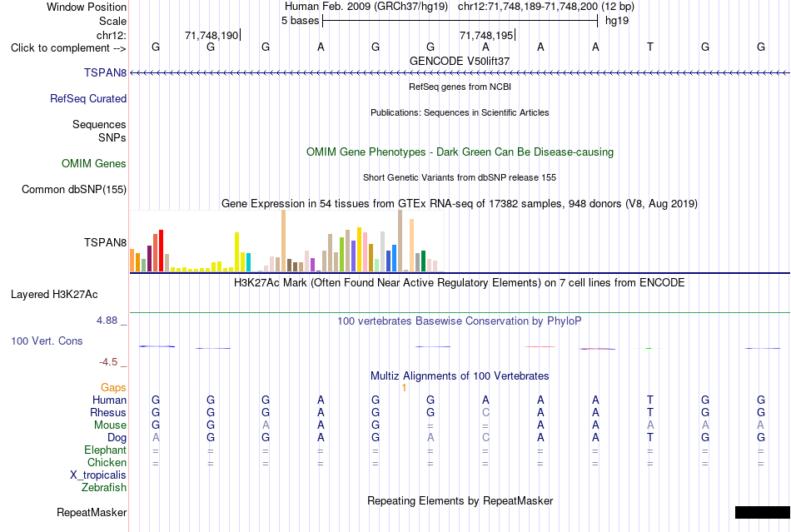The width and height of the screenshot is (791, 532).
Task: Click 'Publications: Sequences in Scientific Articles' title
Action: (x=460, y=112)
